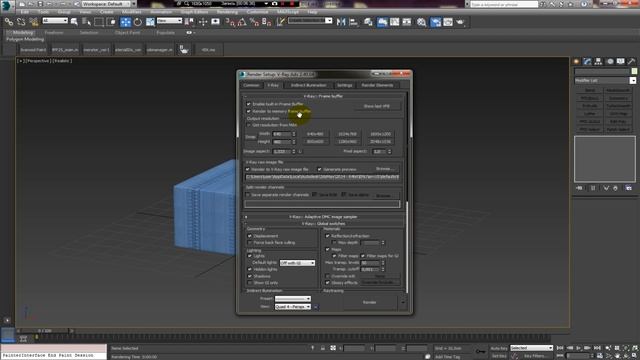Click the animation time slider

44,331
